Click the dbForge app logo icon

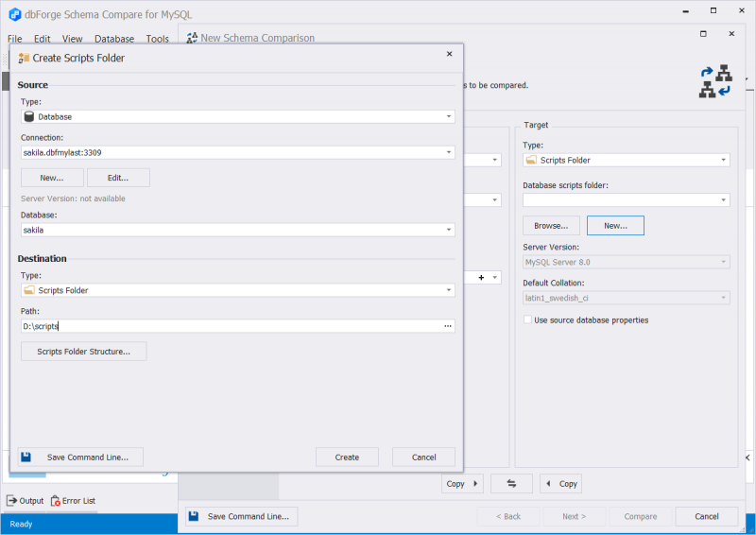[x=15, y=14]
